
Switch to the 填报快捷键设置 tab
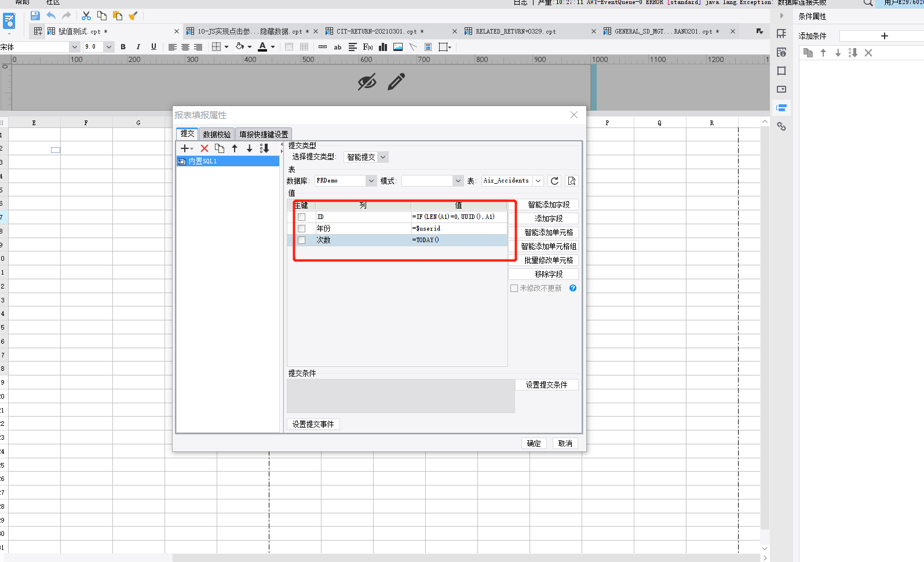click(x=264, y=134)
